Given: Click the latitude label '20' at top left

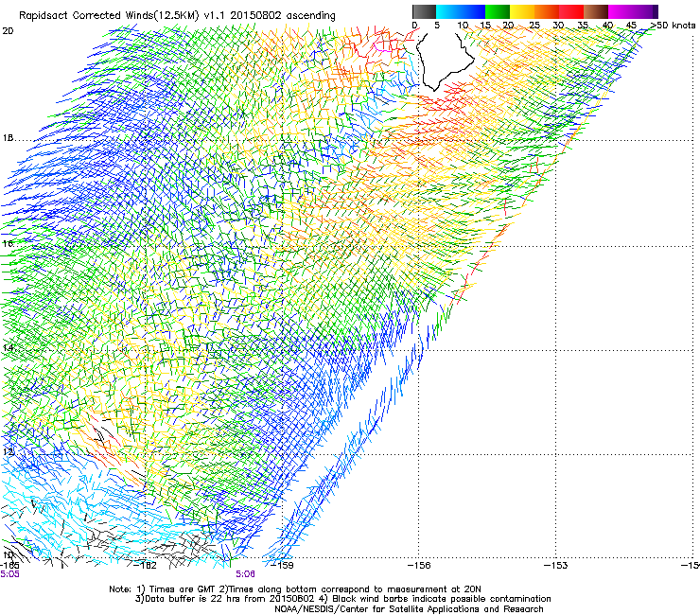Looking at the screenshot, I should pyautogui.click(x=8, y=31).
